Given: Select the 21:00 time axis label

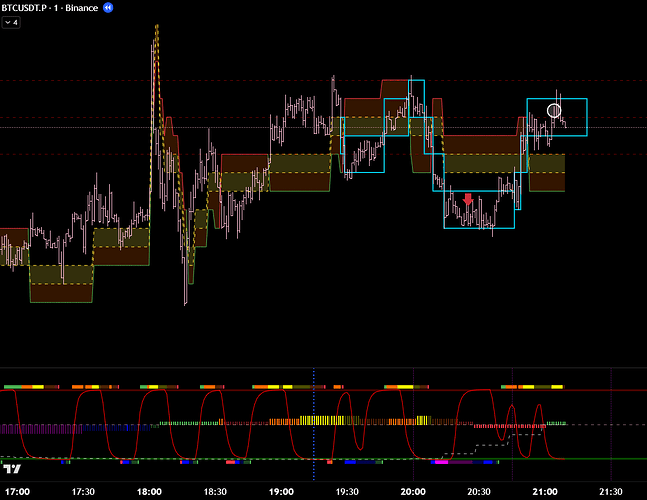Looking at the screenshot, I should 545,491.
